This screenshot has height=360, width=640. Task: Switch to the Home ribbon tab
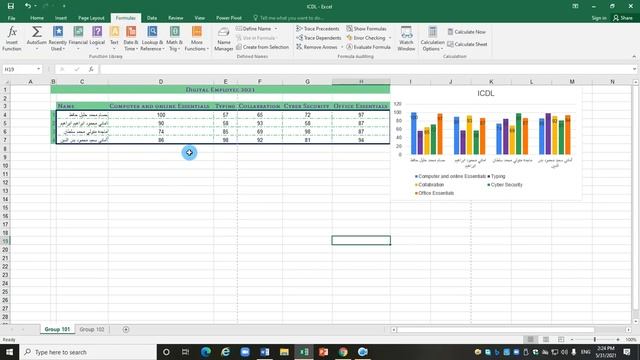tap(37, 18)
